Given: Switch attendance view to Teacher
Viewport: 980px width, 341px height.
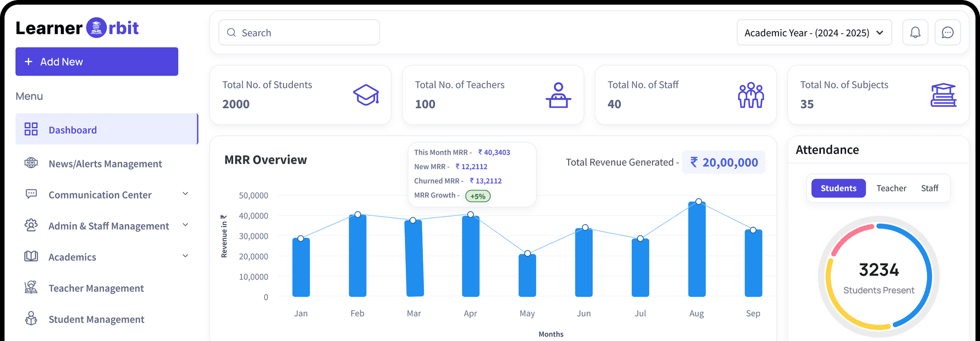Looking at the screenshot, I should pyautogui.click(x=891, y=188).
